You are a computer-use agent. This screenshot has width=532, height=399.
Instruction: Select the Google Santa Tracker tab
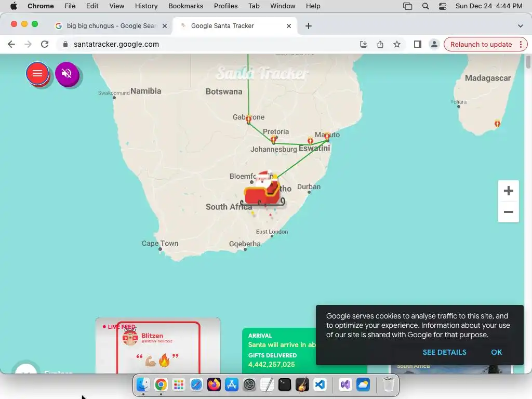[x=234, y=26]
